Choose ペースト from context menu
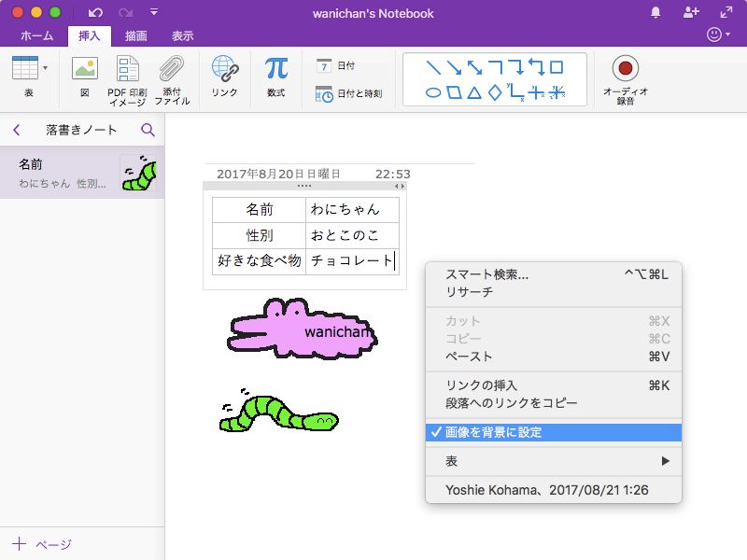747x560 pixels. (x=554, y=357)
